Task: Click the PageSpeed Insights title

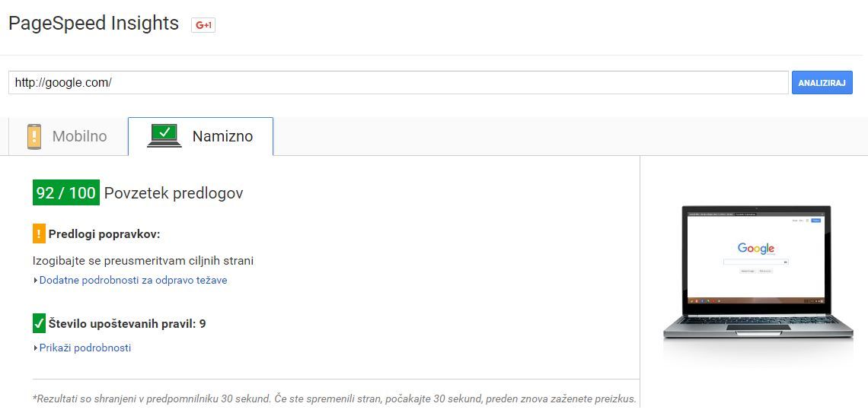Action: [x=94, y=24]
